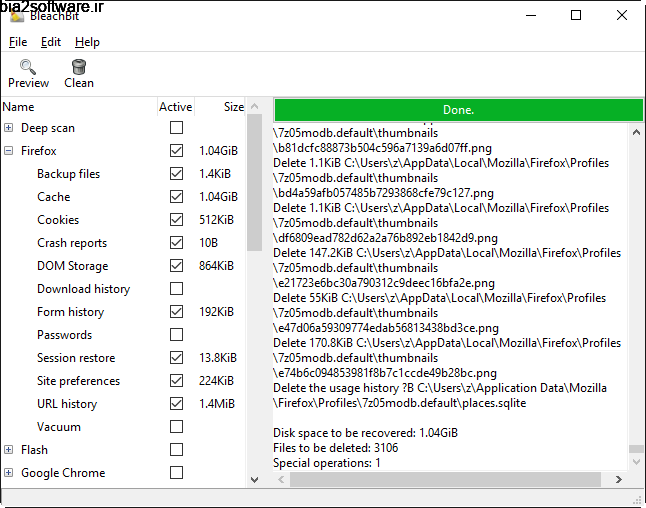Image resolution: width=646 pixels, height=508 pixels.
Task: Click the log pane scroll down arrow
Action: 636,462
